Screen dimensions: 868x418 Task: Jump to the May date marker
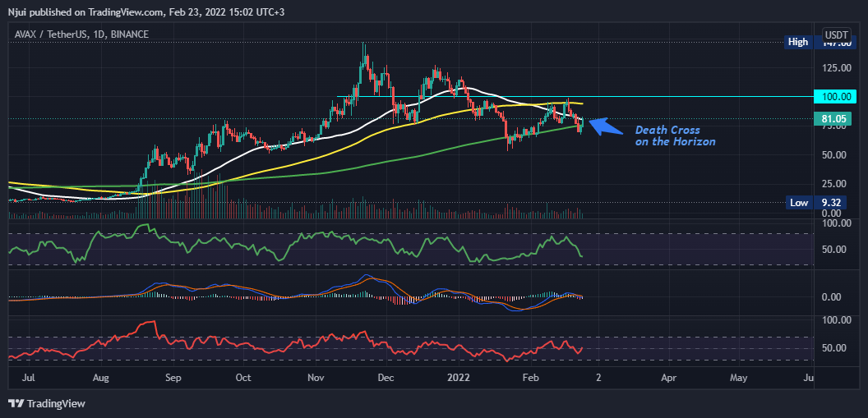click(x=738, y=379)
